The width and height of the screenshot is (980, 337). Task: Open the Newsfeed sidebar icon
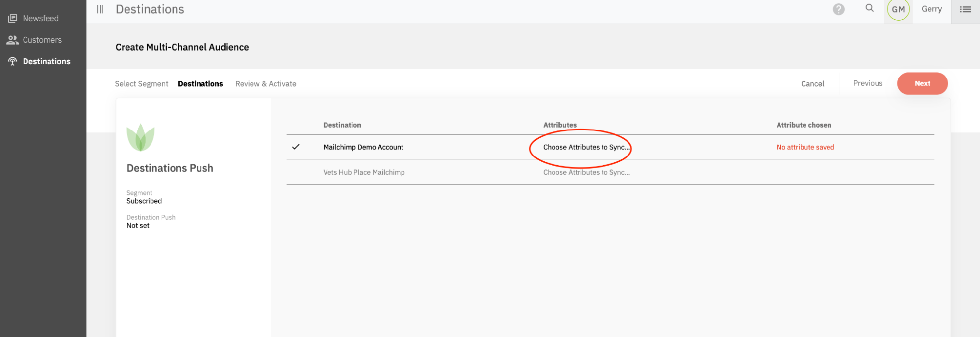coord(12,18)
